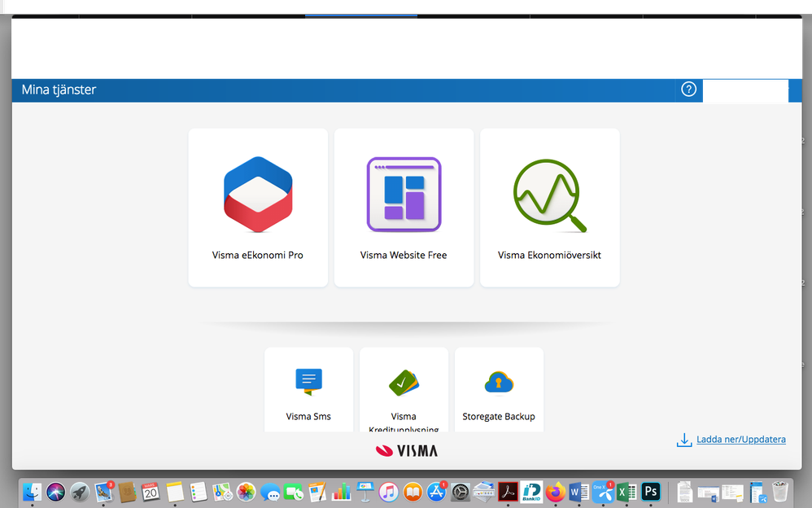The image size is (812, 508).
Task: Open the Visma Website Free service
Action: [x=404, y=208]
